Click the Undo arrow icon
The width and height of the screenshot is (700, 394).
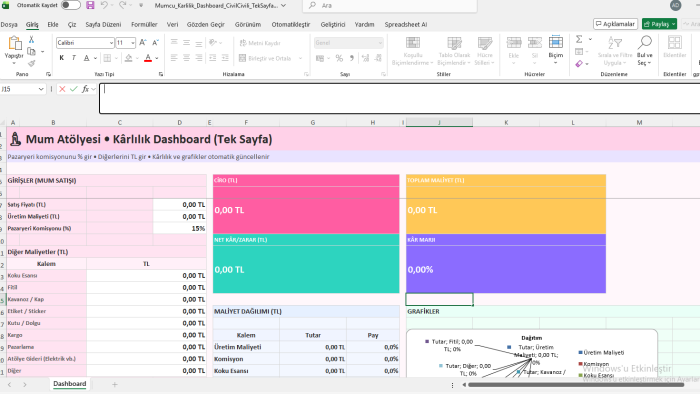click(104, 5)
